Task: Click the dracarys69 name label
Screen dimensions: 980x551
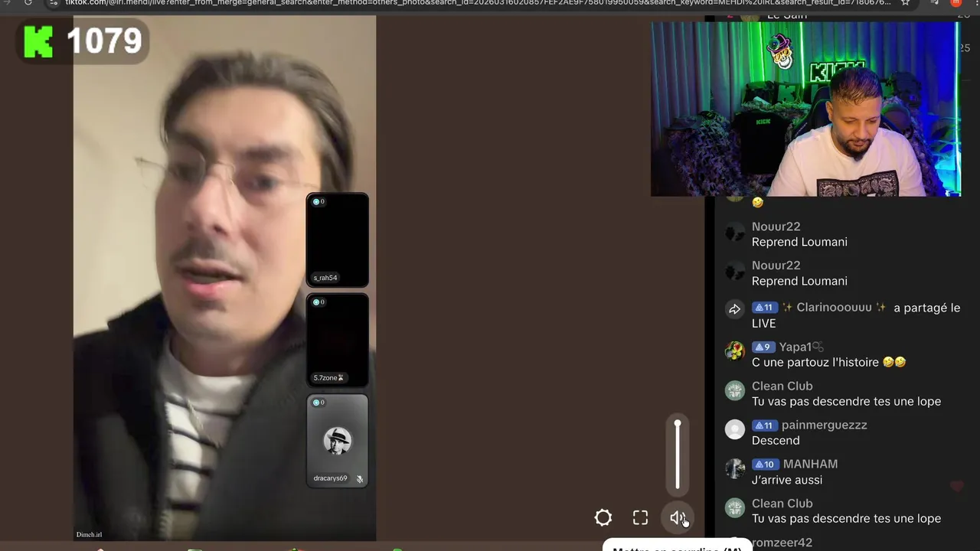Action: 330,478
